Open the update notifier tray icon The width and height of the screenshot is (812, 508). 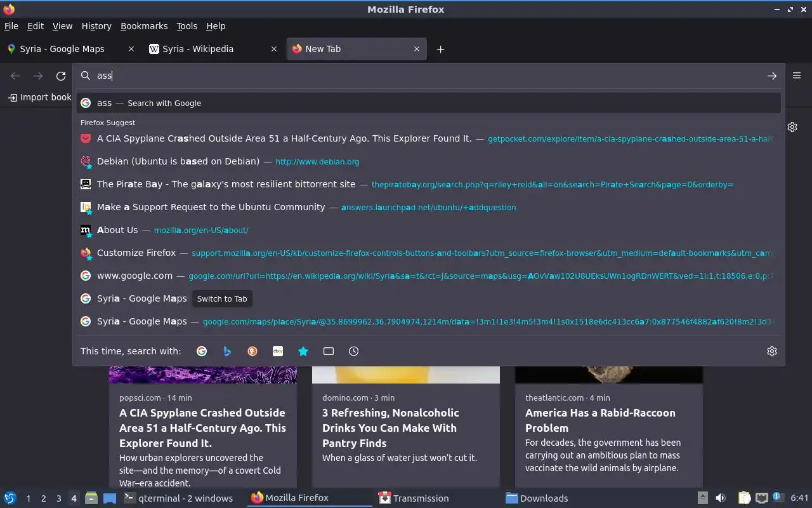(x=778, y=498)
